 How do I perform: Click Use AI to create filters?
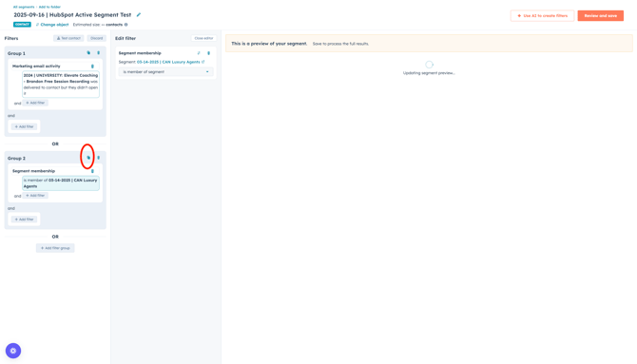point(542,16)
